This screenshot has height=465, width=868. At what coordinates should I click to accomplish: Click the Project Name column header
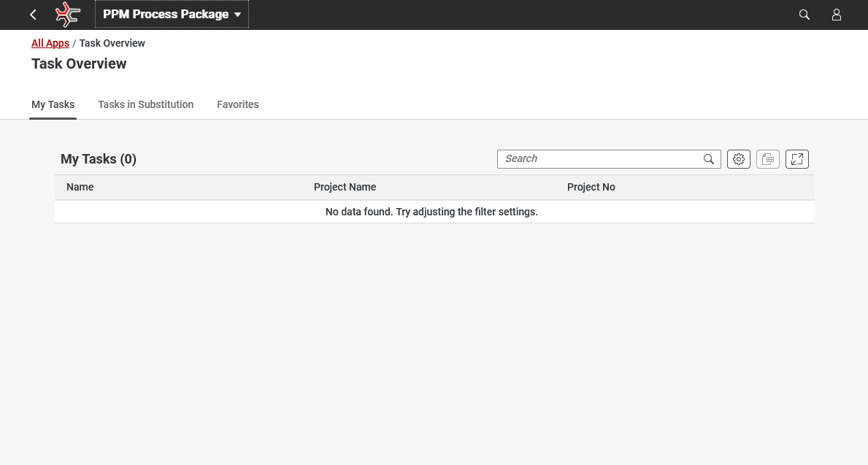pos(345,187)
